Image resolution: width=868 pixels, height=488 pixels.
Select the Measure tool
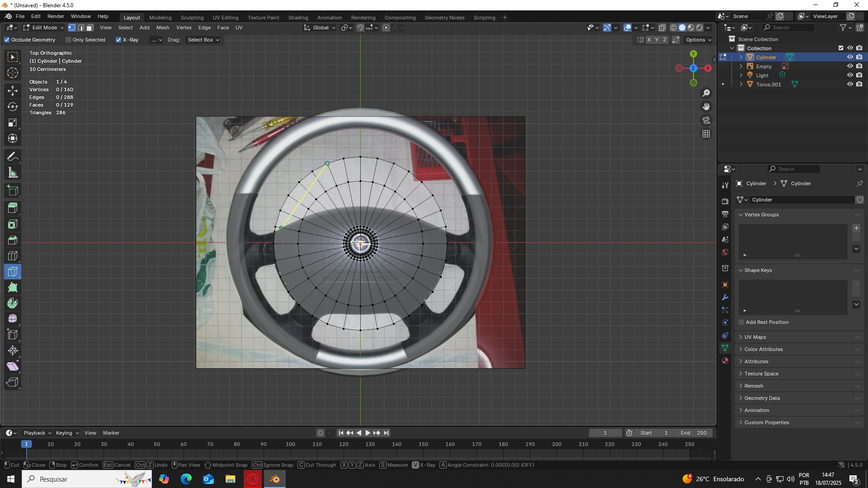pos(13,173)
